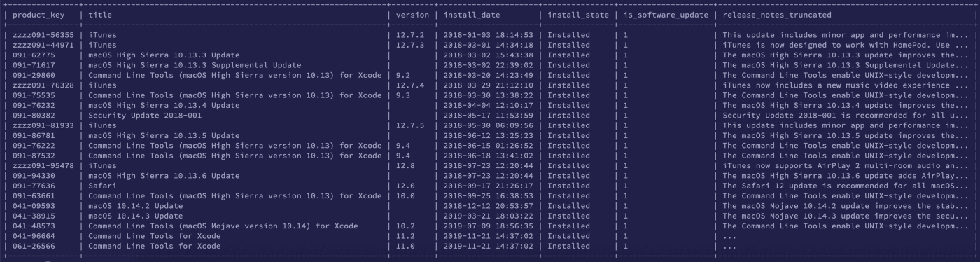Screen dimensions: 980x262
Task: Click the install_state column header
Action: coord(577,15)
